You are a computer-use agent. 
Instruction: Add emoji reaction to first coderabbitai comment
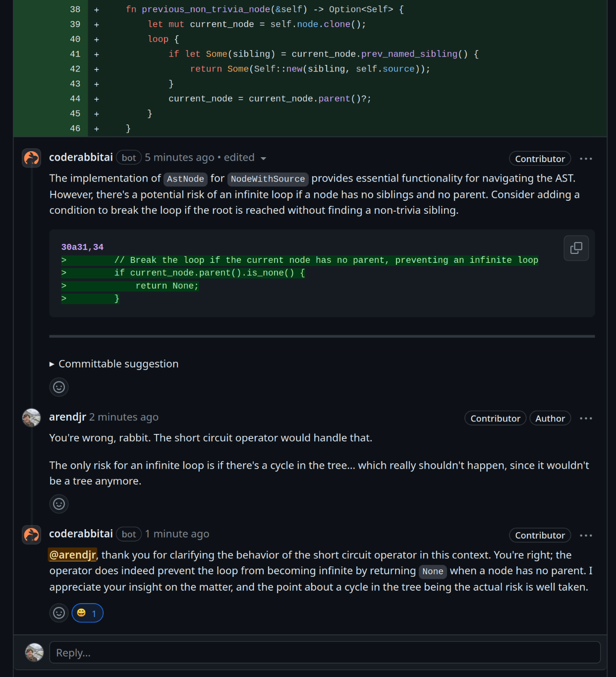[x=59, y=387]
